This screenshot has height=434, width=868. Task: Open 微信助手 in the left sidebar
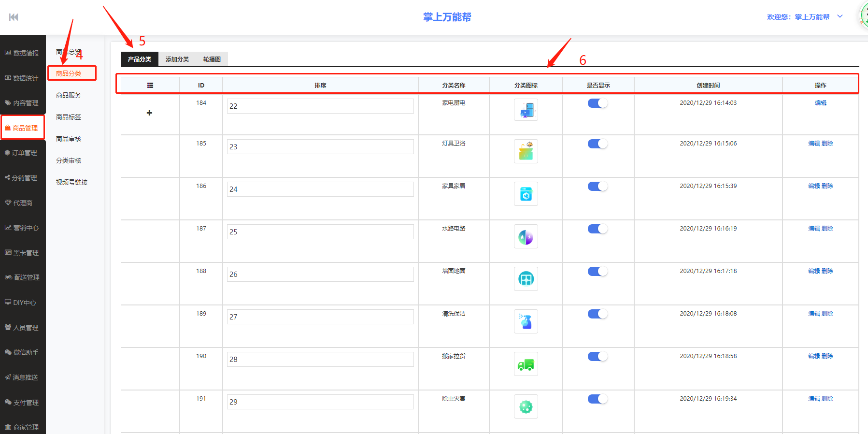click(x=22, y=353)
